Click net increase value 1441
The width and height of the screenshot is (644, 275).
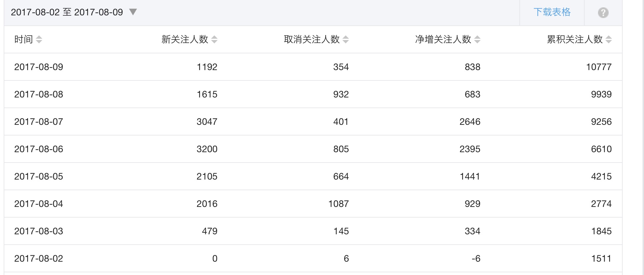coord(470,176)
